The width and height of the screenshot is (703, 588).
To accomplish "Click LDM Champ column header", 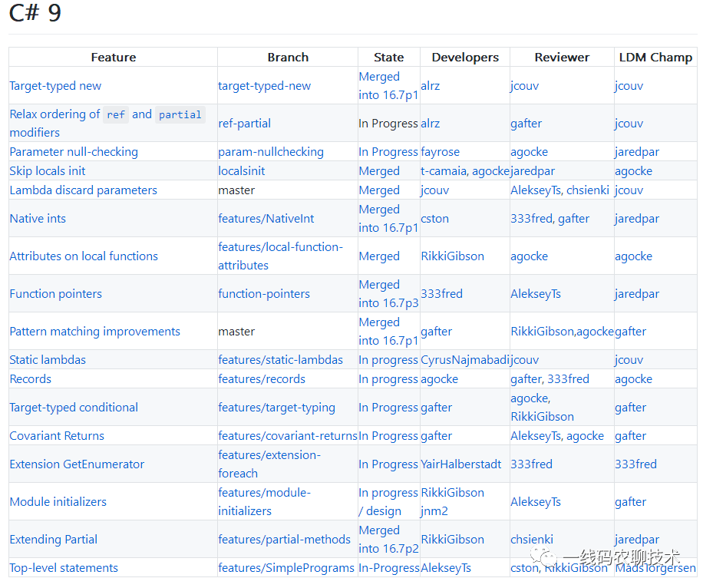I will click(x=655, y=58).
